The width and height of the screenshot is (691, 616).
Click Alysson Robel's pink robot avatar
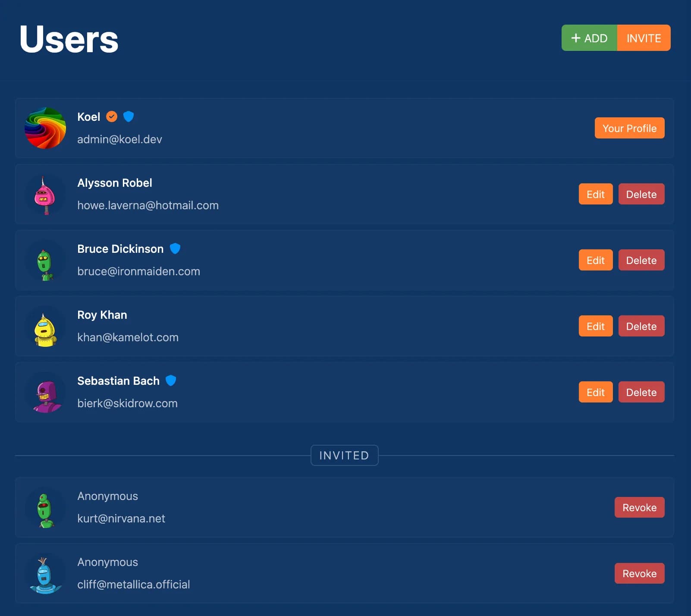[45, 195]
